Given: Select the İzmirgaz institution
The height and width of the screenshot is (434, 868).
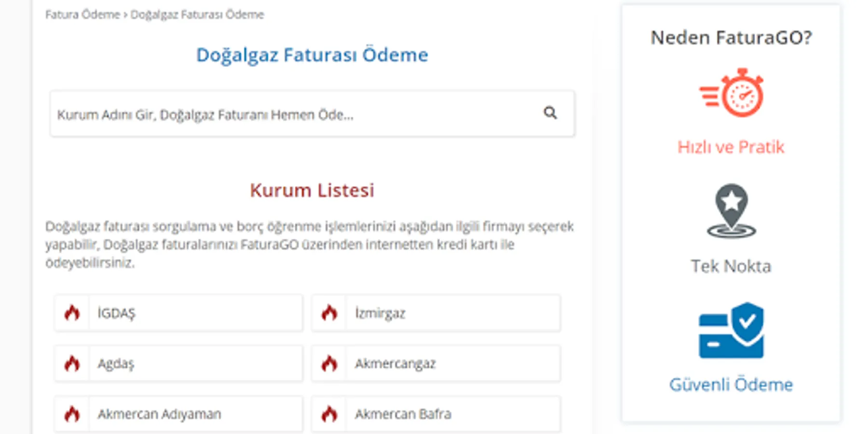Looking at the screenshot, I should (436, 313).
